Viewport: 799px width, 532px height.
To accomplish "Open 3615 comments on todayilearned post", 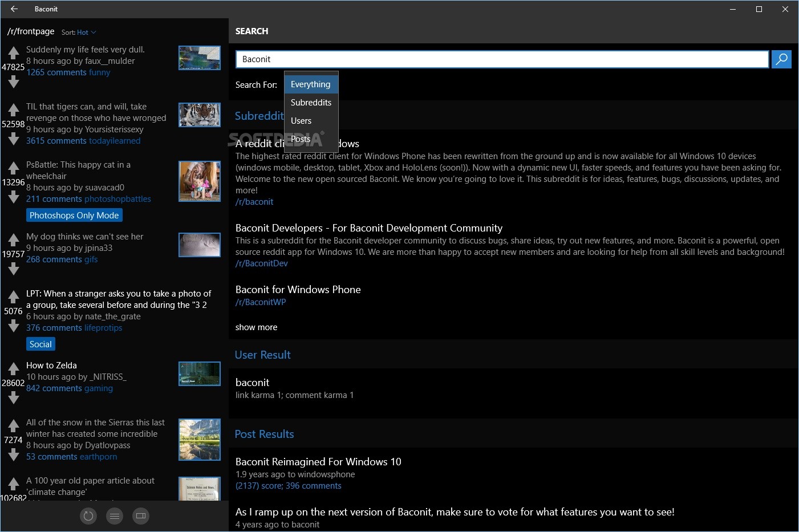I will (56, 141).
